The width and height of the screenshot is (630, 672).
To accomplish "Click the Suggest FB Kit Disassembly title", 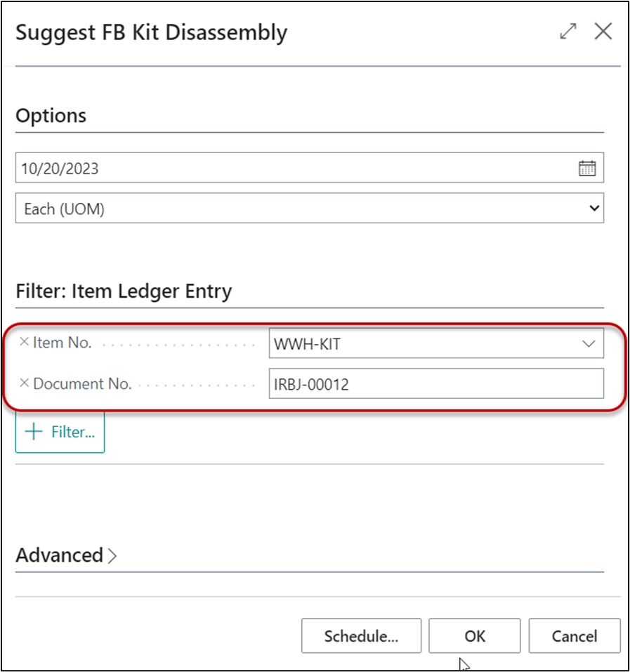I will pos(152,33).
